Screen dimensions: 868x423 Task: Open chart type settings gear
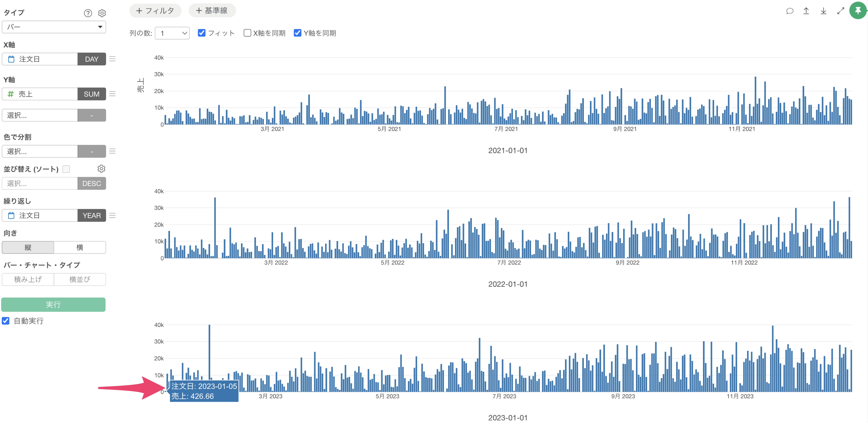coord(102,13)
